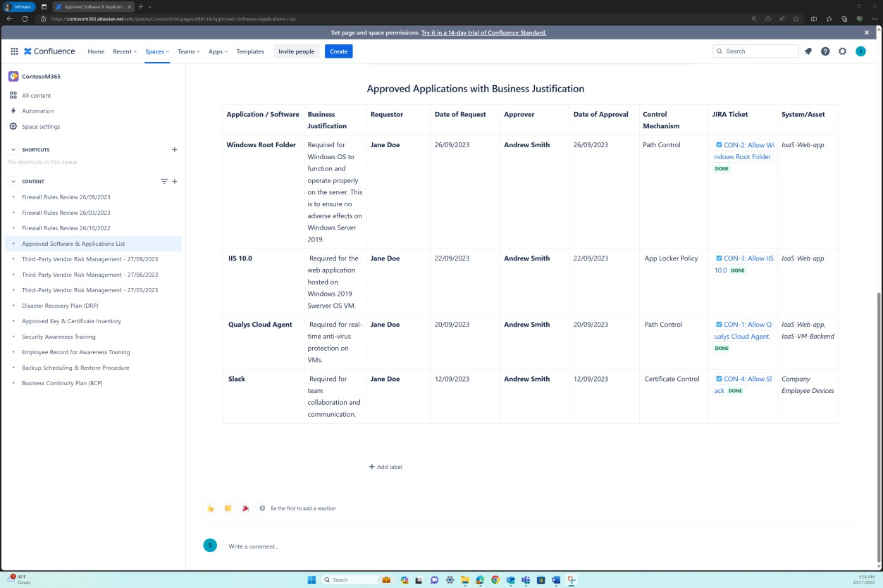
Task: Open your profile avatar menu
Action: (x=860, y=51)
